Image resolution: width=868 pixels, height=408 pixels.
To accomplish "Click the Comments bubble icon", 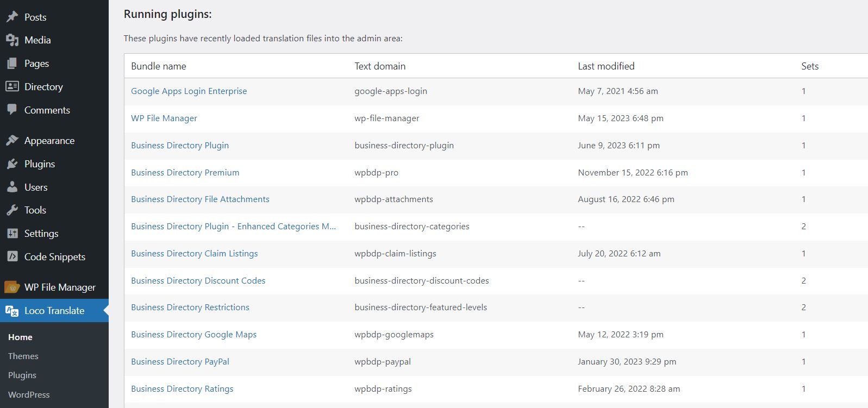I will (x=12, y=110).
